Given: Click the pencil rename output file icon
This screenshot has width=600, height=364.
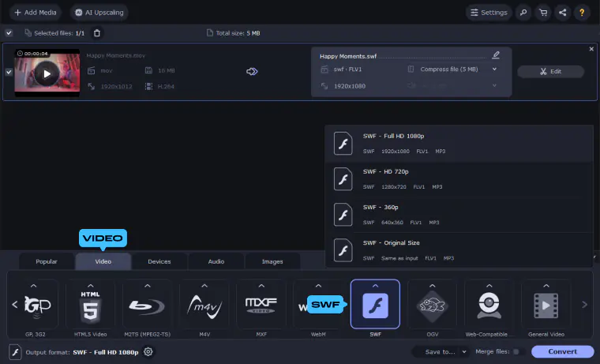Looking at the screenshot, I should 496,55.
